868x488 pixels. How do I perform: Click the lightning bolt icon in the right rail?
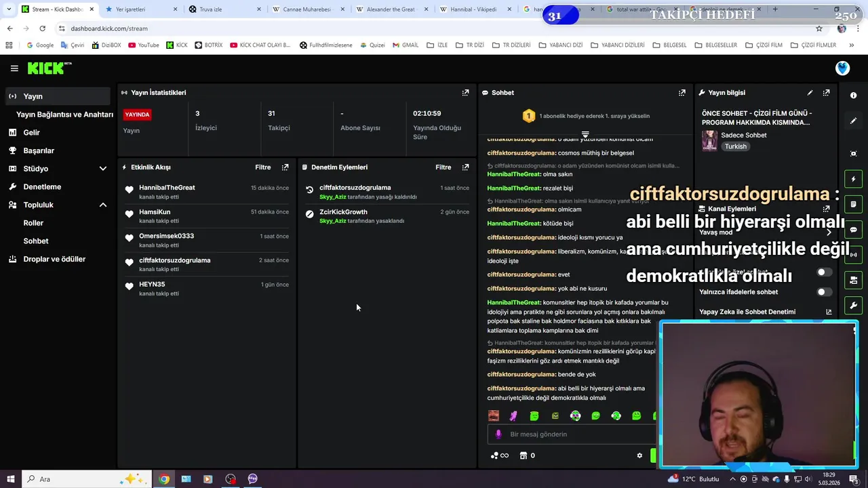(853, 179)
